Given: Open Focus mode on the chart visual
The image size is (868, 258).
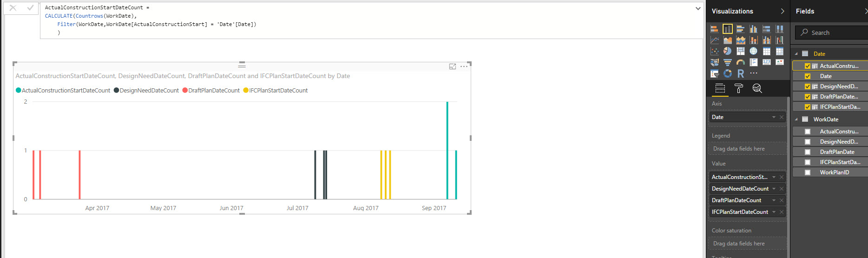Looking at the screenshot, I should coord(453,66).
